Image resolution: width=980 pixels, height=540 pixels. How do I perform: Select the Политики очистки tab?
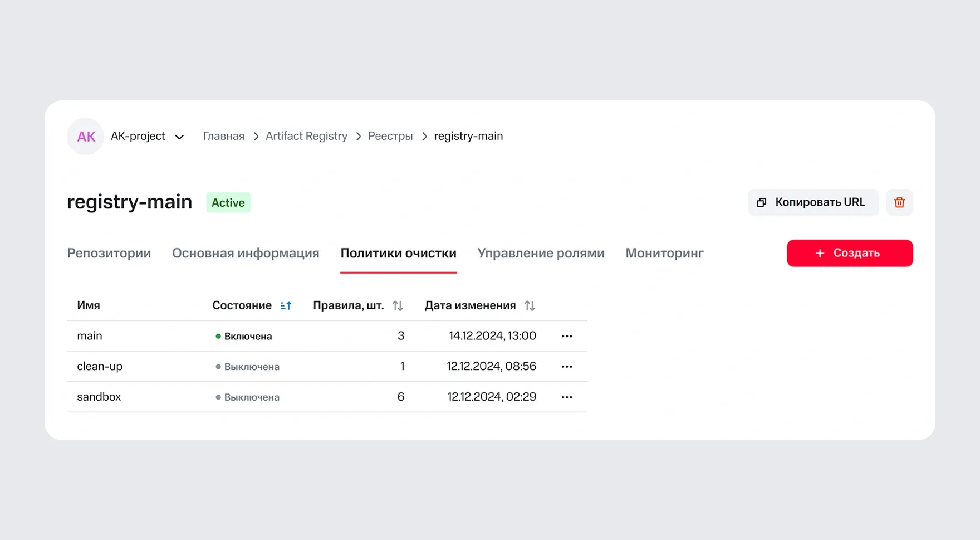[399, 253]
